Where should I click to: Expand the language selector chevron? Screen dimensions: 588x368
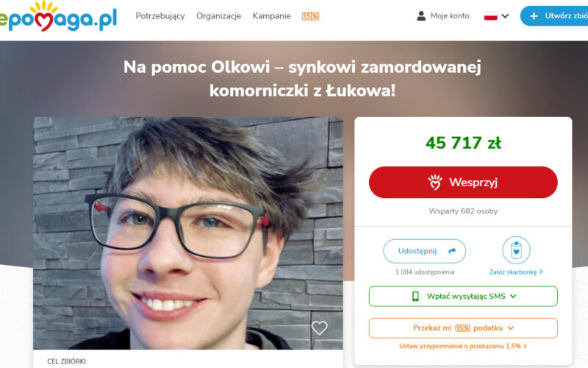(505, 15)
